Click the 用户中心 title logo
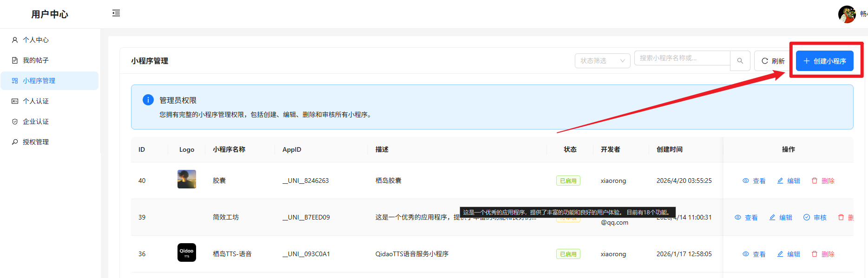Viewport: 868px width, 278px height. pyautogui.click(x=50, y=14)
